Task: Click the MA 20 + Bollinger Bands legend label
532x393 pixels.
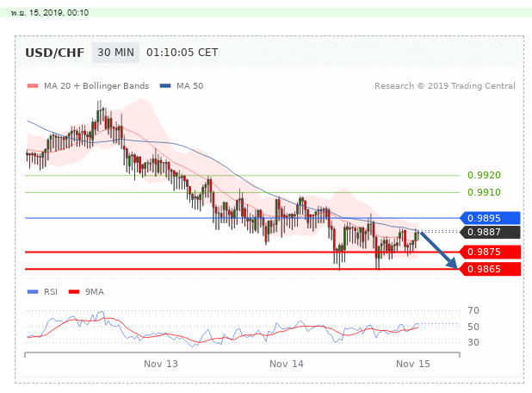Action: point(96,86)
